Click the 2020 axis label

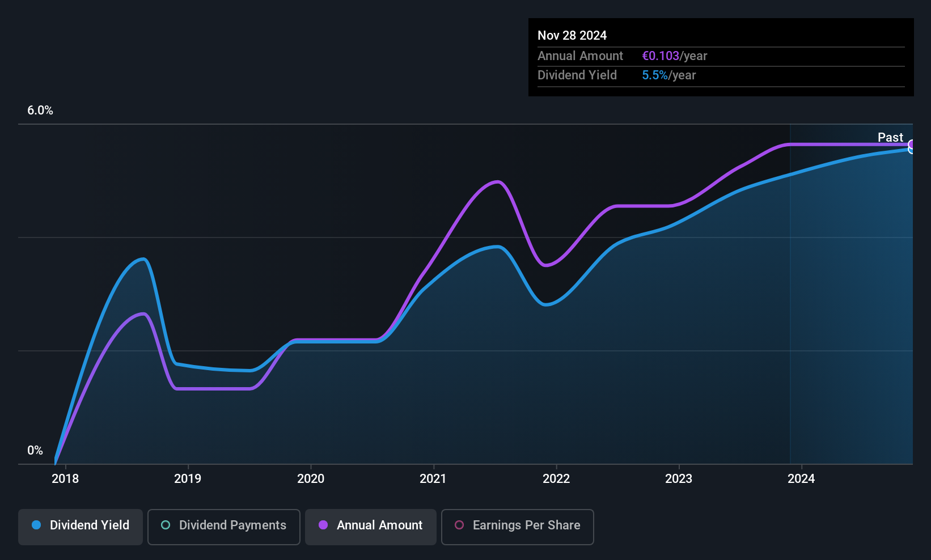pos(311,479)
